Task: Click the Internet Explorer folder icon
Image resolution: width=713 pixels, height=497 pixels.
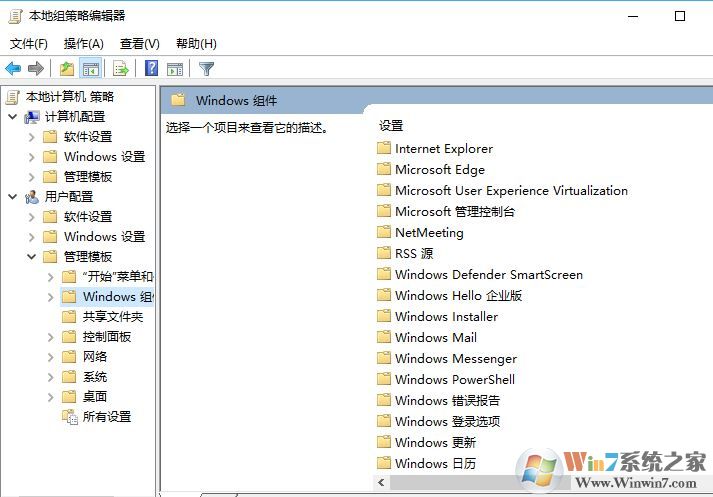Action: click(384, 148)
